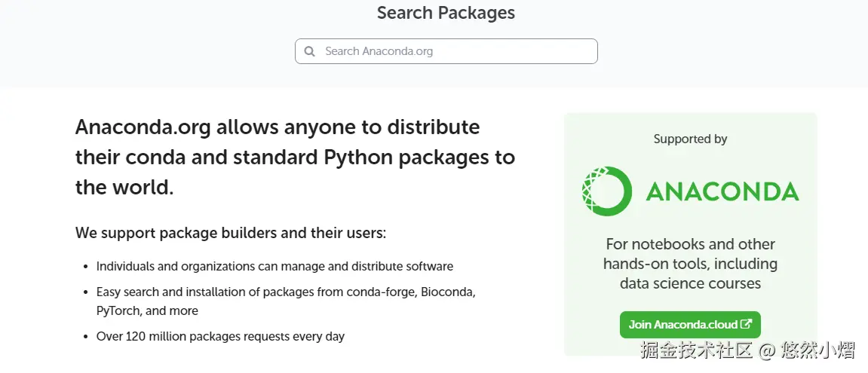
Task: Click the external link icon on Join button
Action: click(747, 324)
